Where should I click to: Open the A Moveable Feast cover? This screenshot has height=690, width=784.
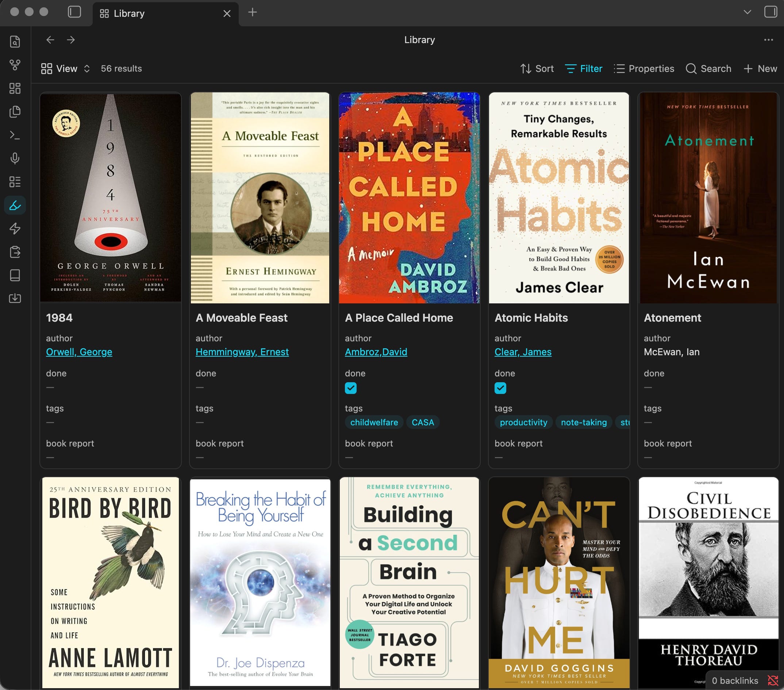point(260,198)
